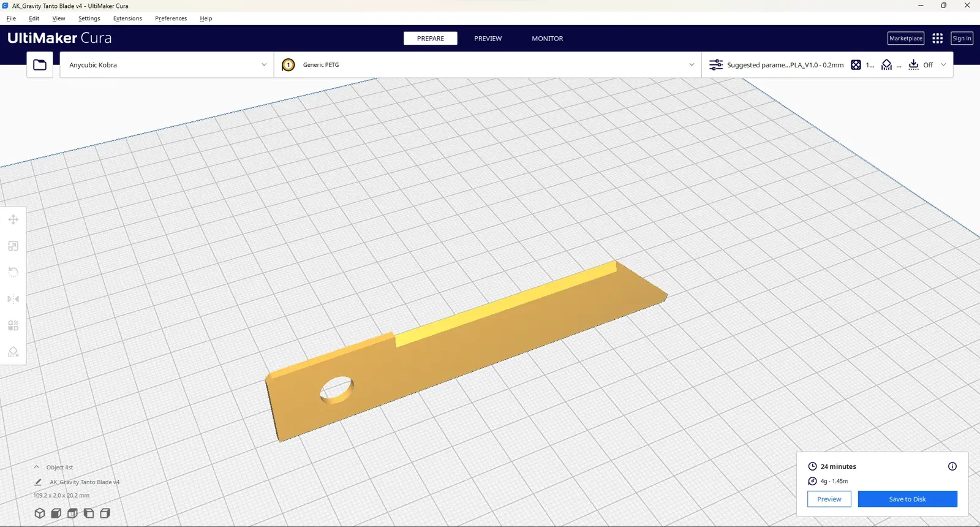Collapse the Object list
Viewport: 980px width, 527px height.
(36, 467)
